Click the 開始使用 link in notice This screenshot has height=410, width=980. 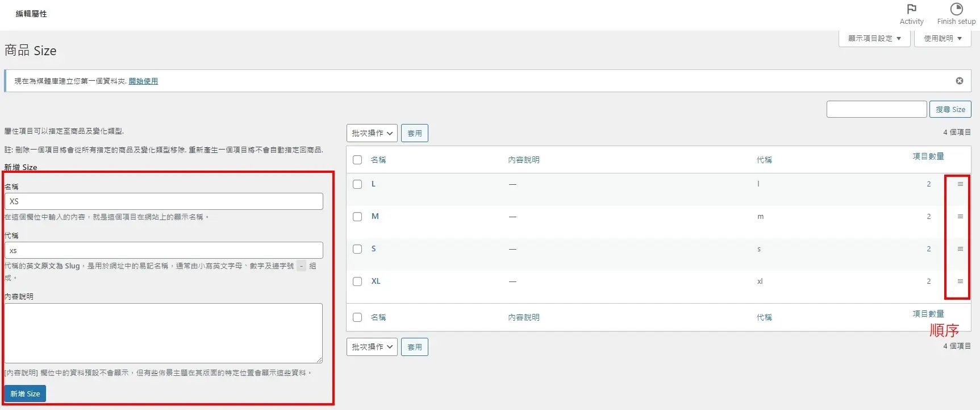pos(143,81)
